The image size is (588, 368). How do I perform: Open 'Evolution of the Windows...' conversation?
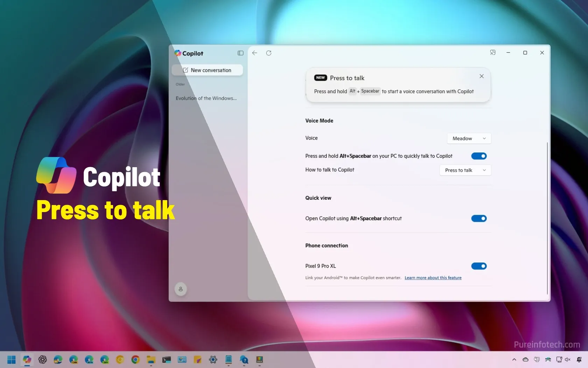(206, 98)
